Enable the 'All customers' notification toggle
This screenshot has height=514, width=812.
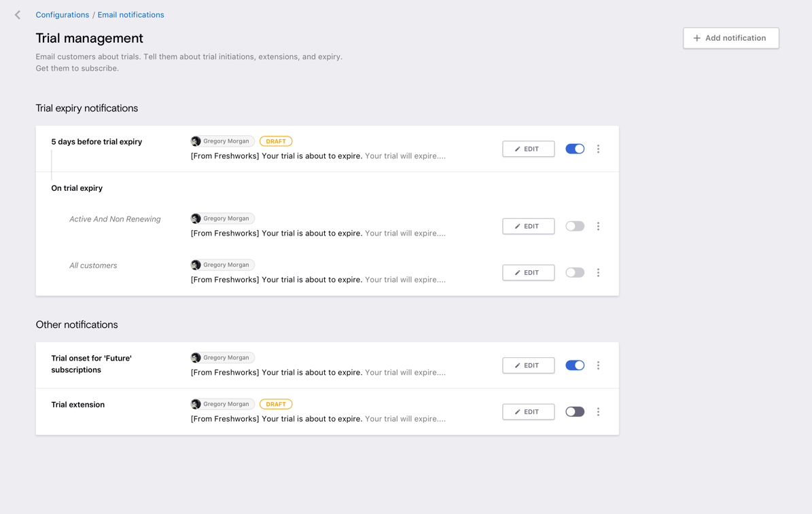(x=574, y=272)
